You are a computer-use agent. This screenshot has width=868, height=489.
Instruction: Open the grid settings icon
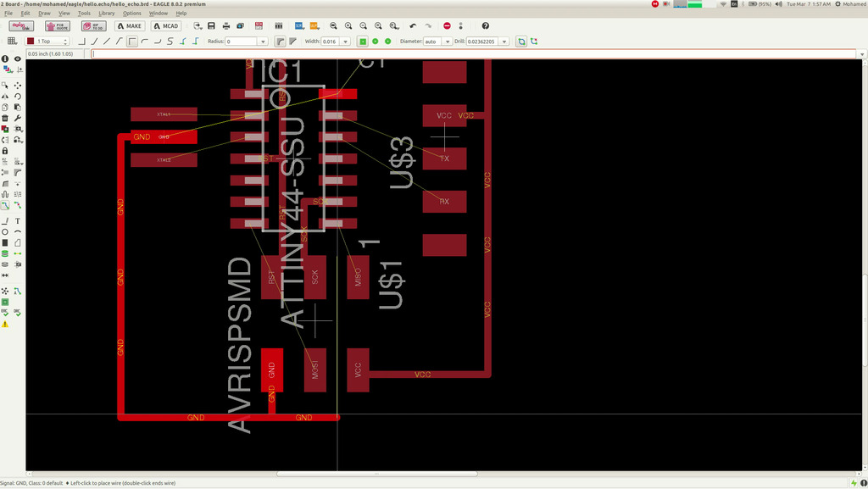pos(12,42)
